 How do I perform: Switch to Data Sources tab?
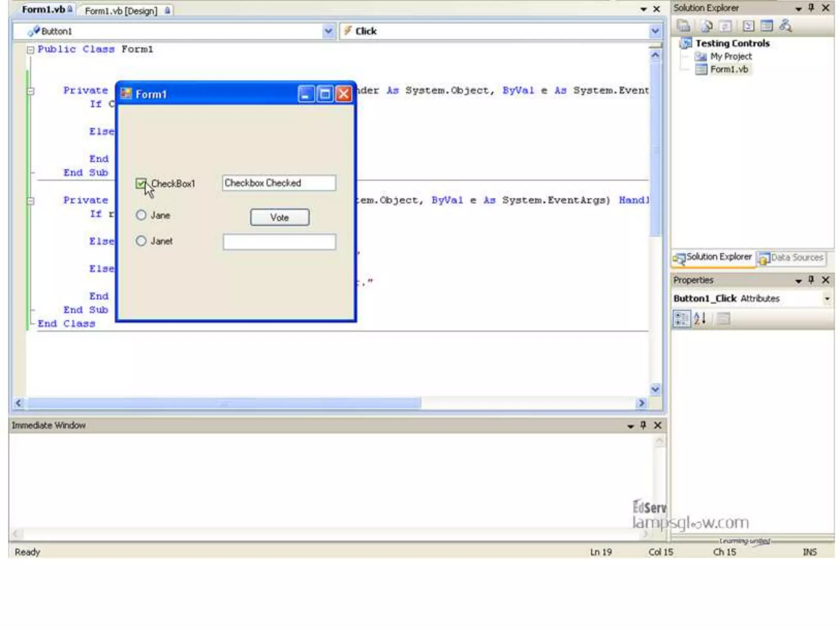[x=791, y=258]
